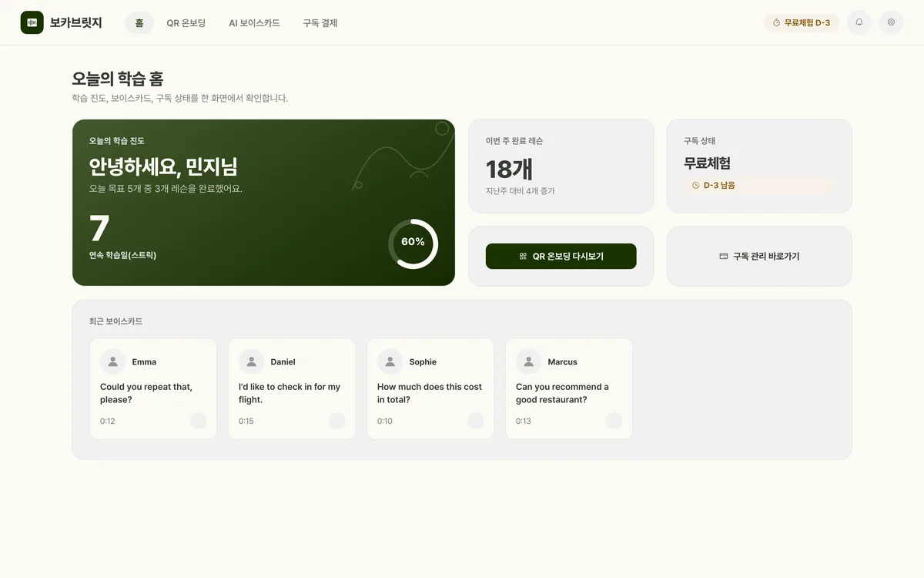This screenshot has width=924, height=578.
Task: Click 구독 관리 바로가기 button
Action: coord(759,256)
